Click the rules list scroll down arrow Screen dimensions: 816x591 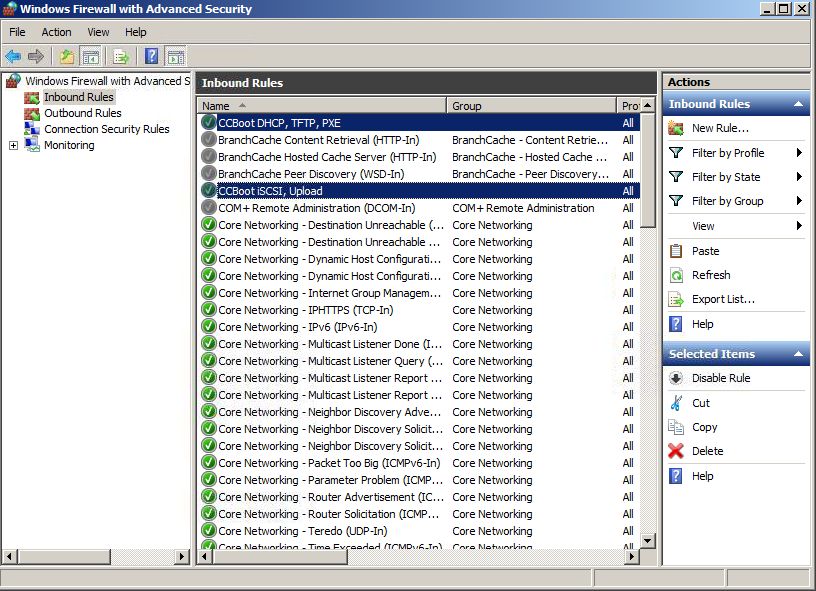point(647,541)
